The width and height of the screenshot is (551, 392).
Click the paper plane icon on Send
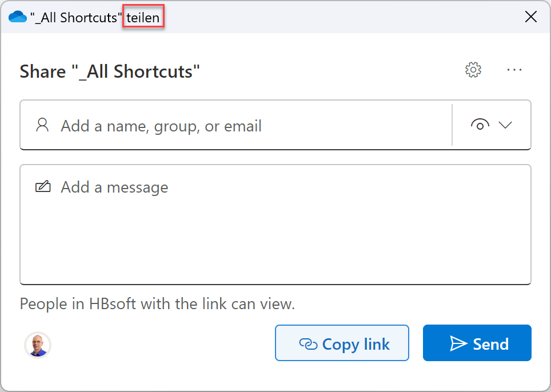(458, 343)
